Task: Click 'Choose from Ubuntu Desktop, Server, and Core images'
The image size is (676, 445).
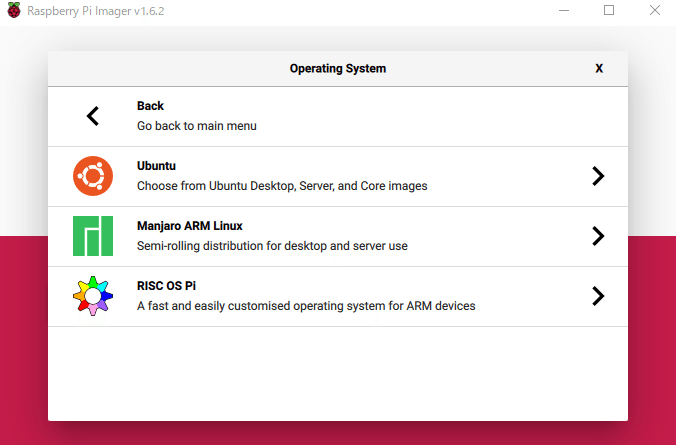Action: [x=282, y=186]
